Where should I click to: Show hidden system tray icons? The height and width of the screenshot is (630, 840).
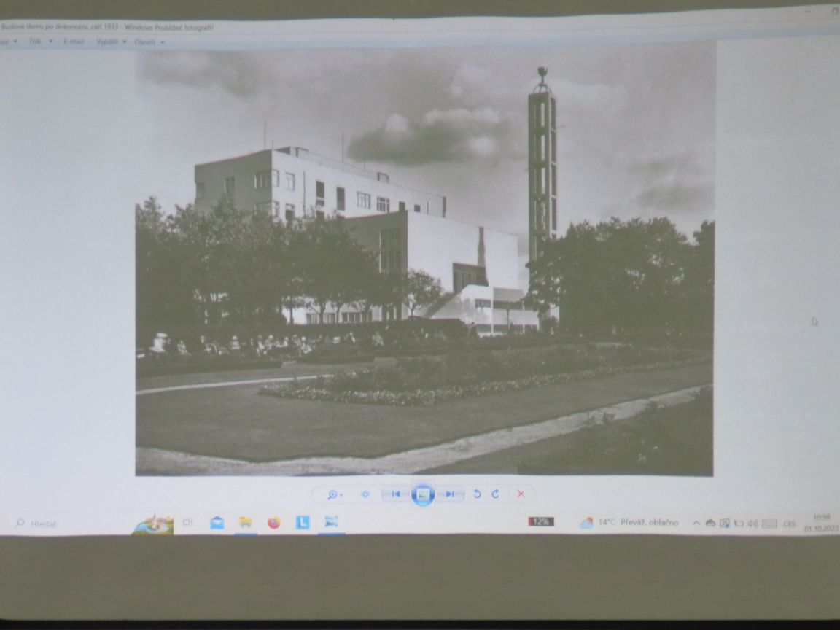pos(696,524)
